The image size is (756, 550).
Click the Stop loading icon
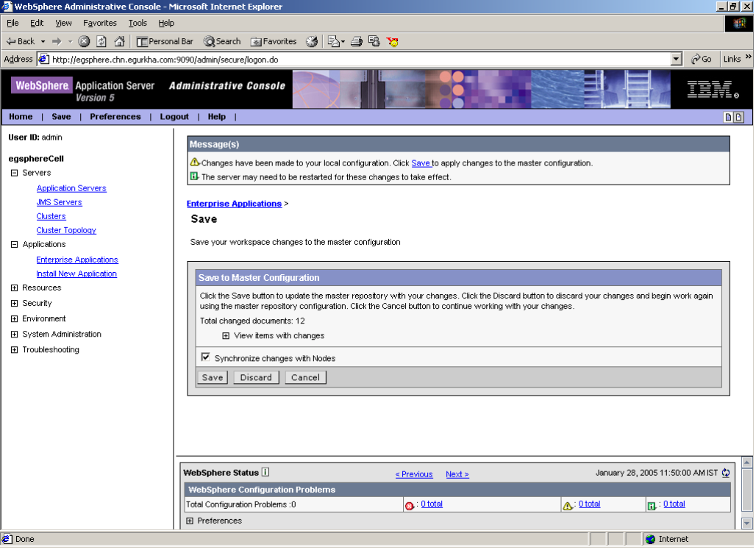tap(84, 41)
